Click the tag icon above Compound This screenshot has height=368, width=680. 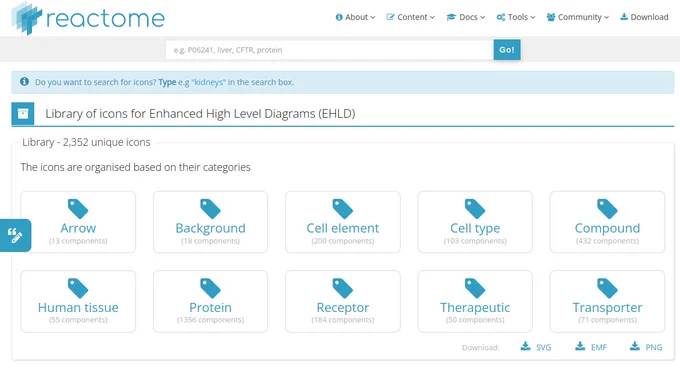pyautogui.click(x=607, y=208)
